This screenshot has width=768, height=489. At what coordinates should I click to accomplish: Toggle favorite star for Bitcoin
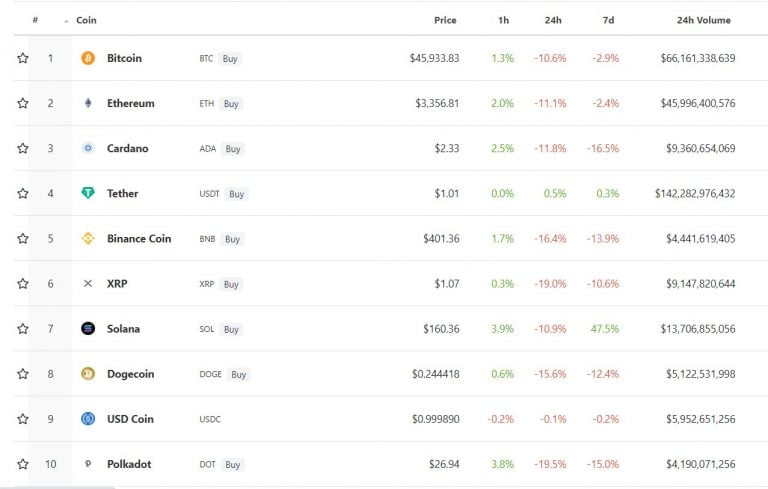pyautogui.click(x=23, y=58)
